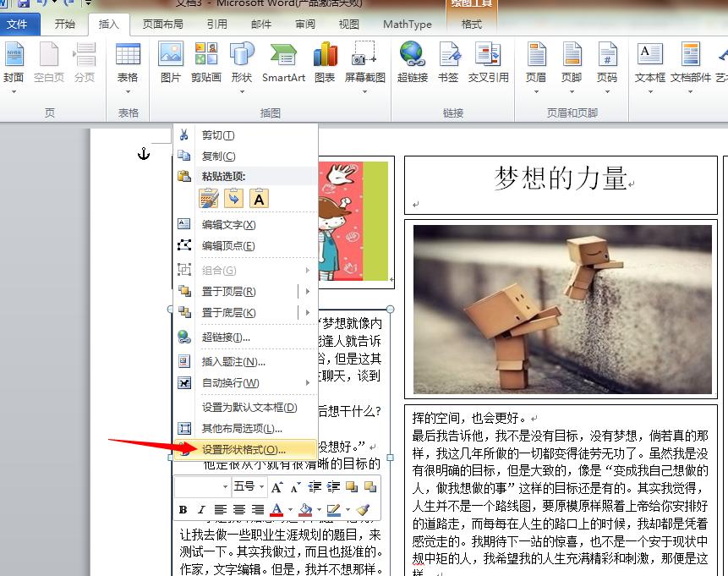
Task: Insert a Text Box (文本框)
Action: pos(649,63)
